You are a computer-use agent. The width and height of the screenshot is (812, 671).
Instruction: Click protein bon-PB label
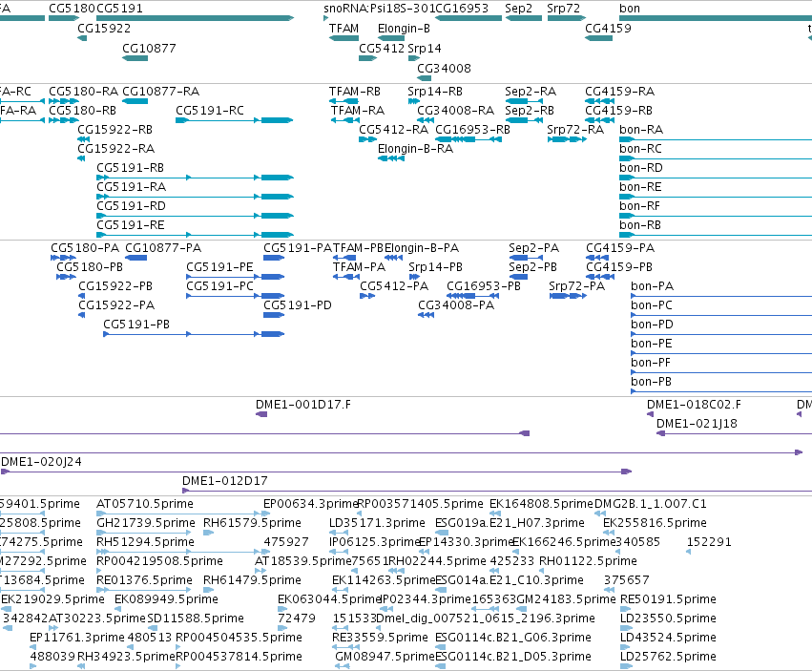651,382
